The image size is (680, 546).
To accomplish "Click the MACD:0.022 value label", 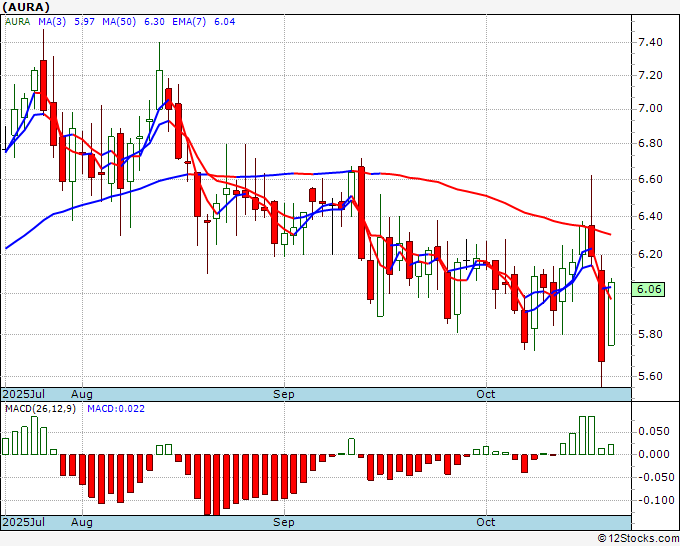I will (x=116, y=409).
